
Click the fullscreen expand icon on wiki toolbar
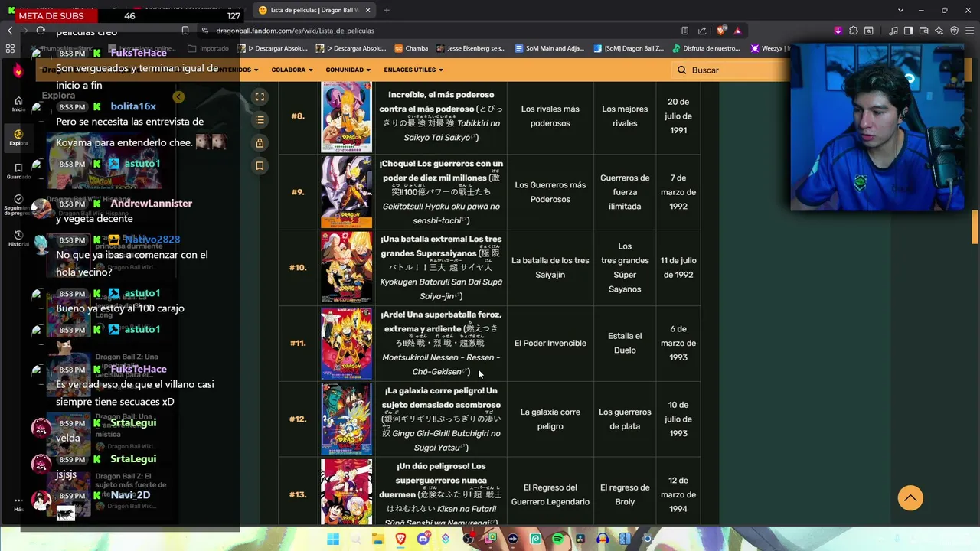coord(260,97)
